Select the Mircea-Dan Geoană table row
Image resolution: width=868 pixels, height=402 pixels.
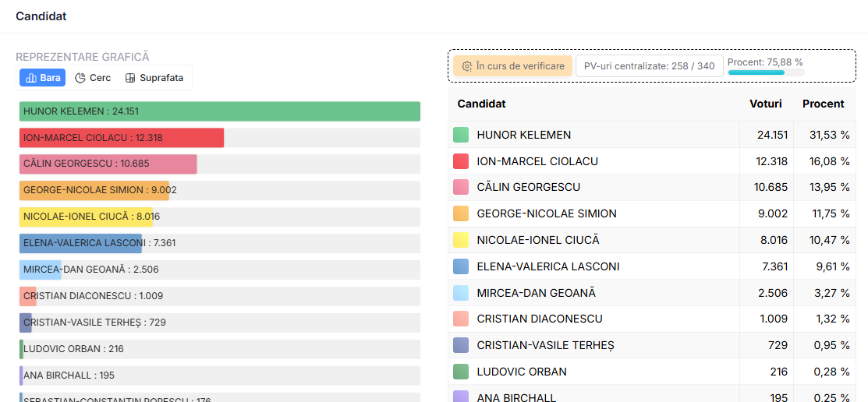(651, 293)
